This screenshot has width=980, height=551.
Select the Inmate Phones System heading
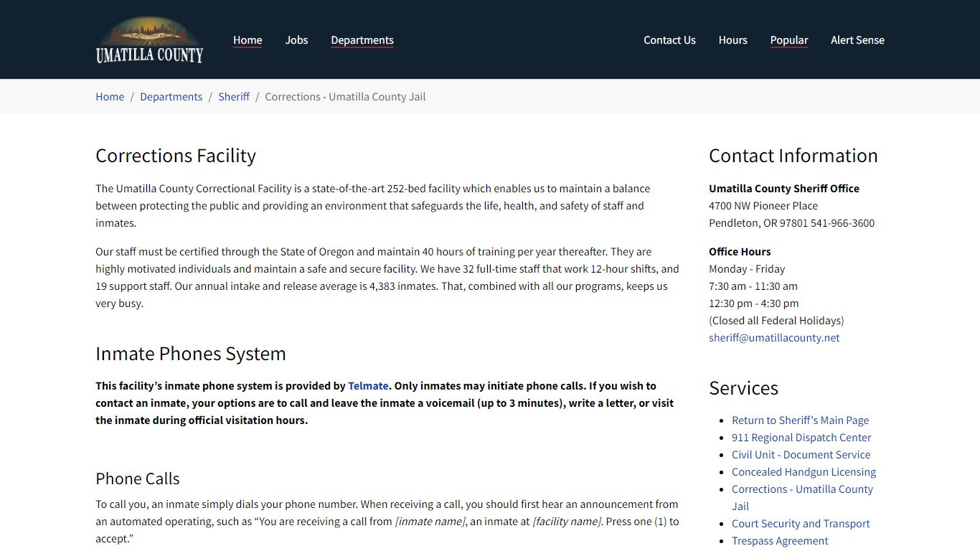191,354
